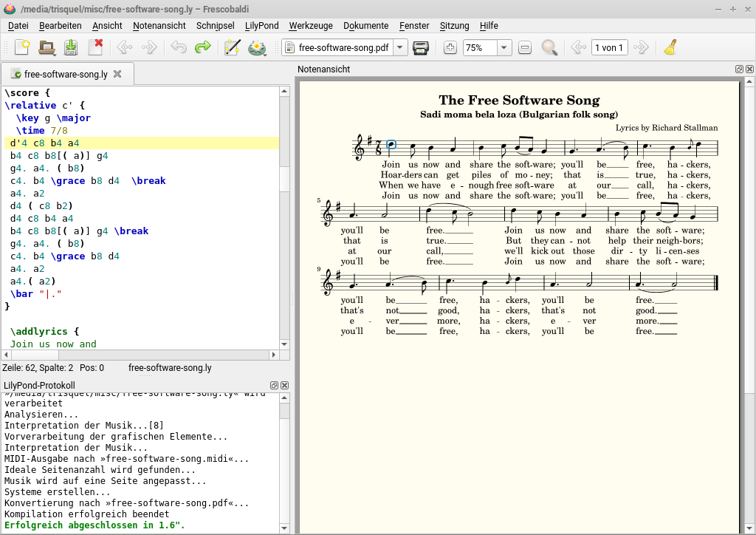Print the music using the printer icon

coord(420,47)
